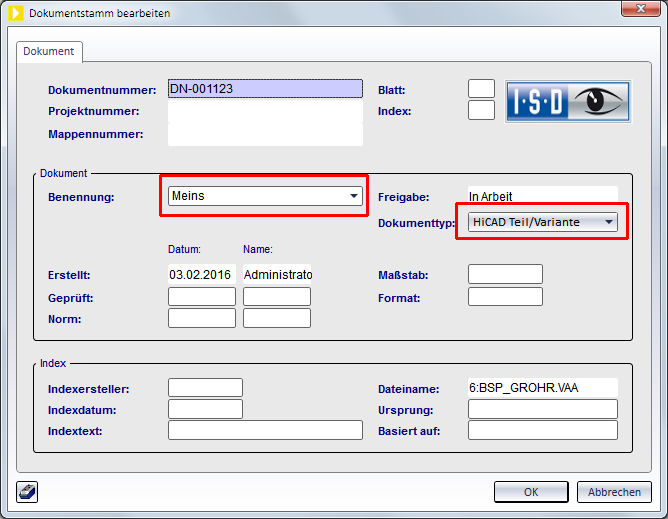Click the Blatt input box
Viewport: 668px width, 519px height.
point(481,89)
